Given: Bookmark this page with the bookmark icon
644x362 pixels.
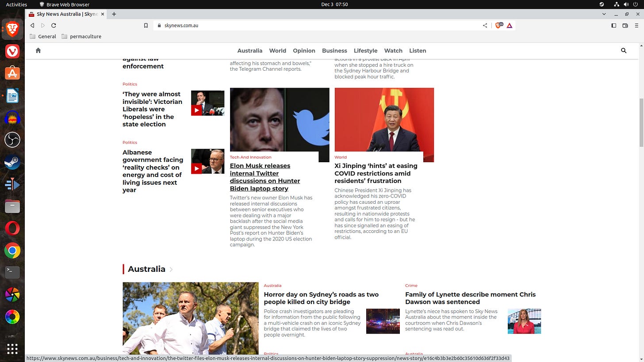Looking at the screenshot, I should [x=146, y=26].
